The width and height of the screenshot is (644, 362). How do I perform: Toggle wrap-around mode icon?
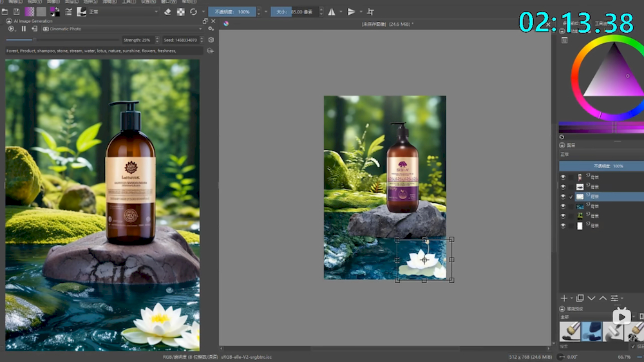pyautogui.click(x=370, y=12)
